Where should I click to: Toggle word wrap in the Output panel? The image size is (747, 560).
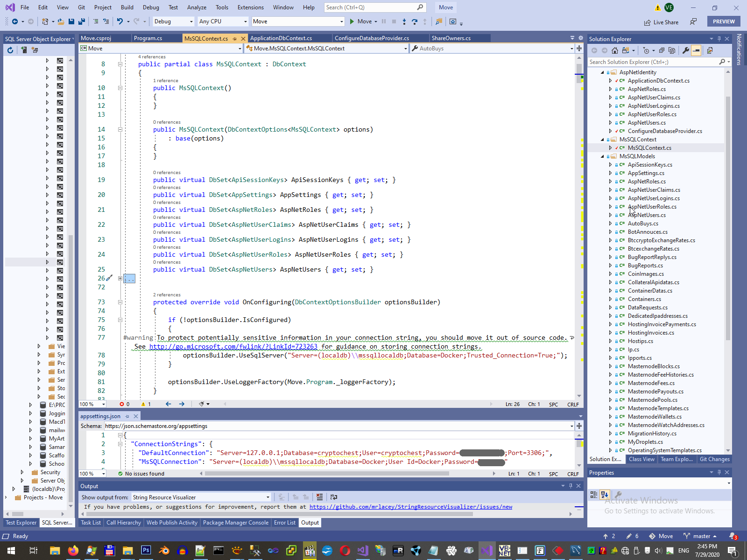tap(333, 497)
